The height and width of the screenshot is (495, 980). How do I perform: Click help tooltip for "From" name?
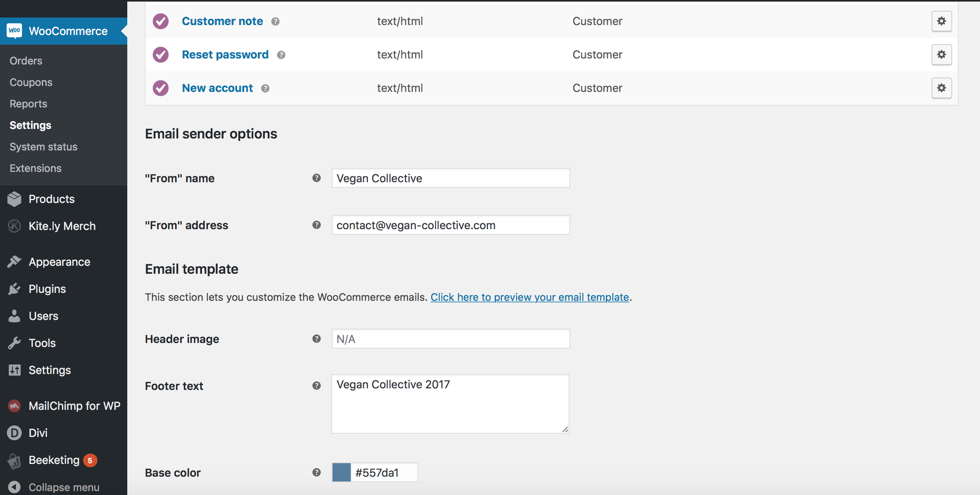(x=317, y=178)
